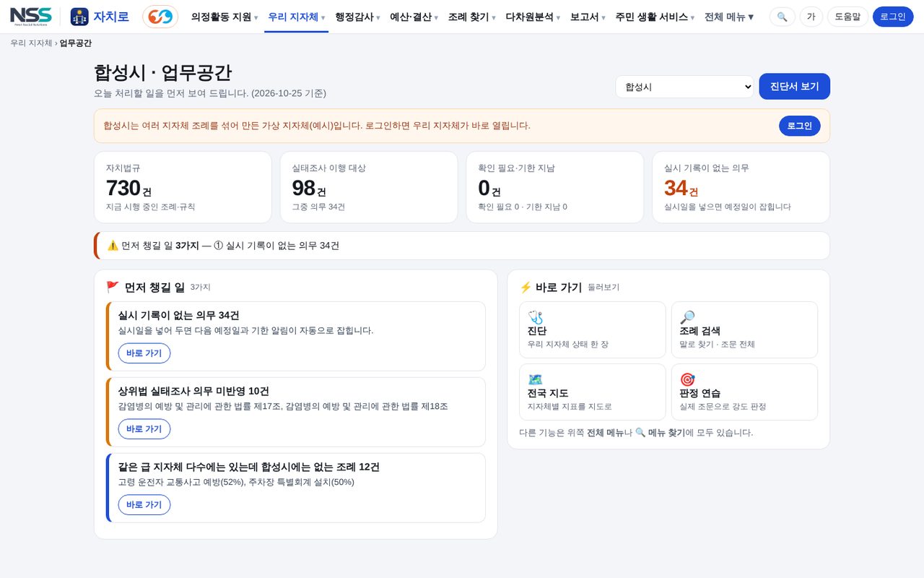Click 바로 가기 under 상위법 실태조사 의무 미반영 10건
Image resolution: width=924 pixels, height=578 pixels.
pos(144,429)
